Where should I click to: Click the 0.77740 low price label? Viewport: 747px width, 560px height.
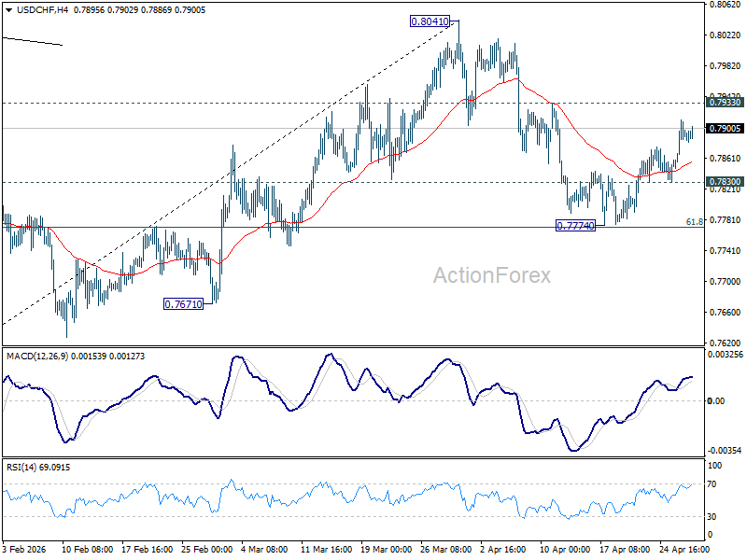(x=575, y=226)
